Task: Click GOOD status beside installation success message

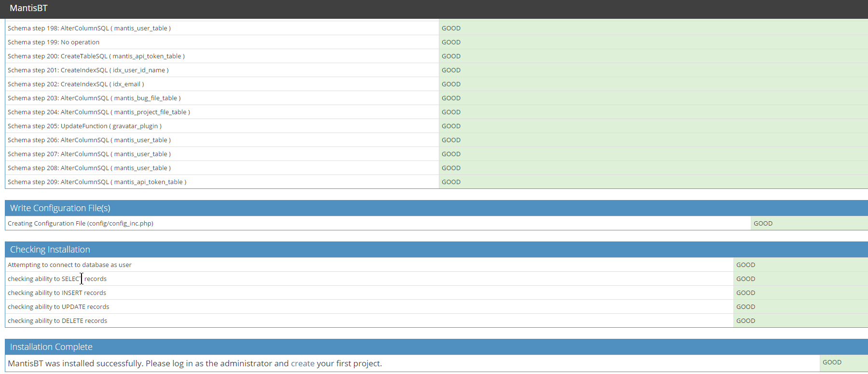Action: (832, 362)
